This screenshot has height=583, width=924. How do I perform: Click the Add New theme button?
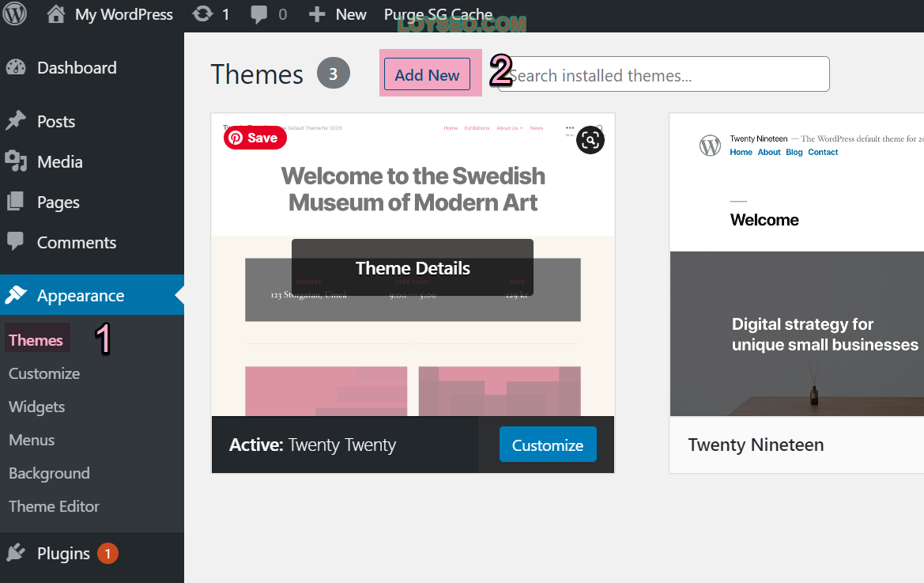tap(428, 74)
